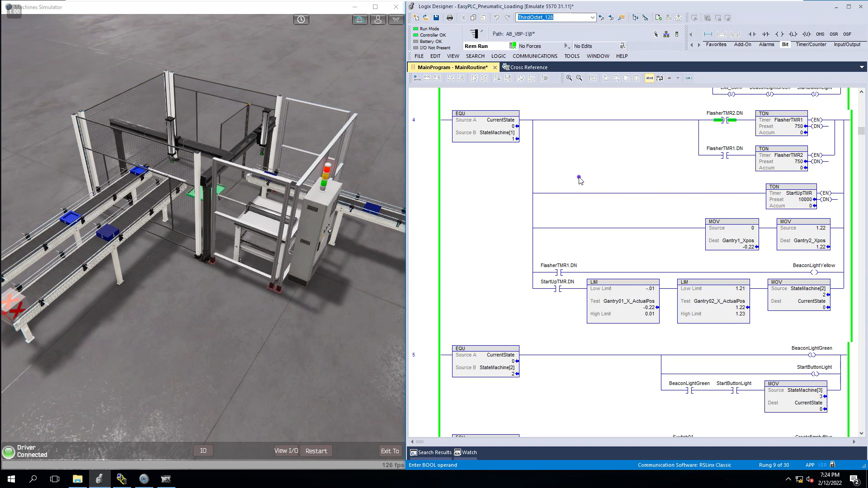Click the camera view icon in Machines Simulator
This screenshot has width=868, height=488.
coord(360,19)
